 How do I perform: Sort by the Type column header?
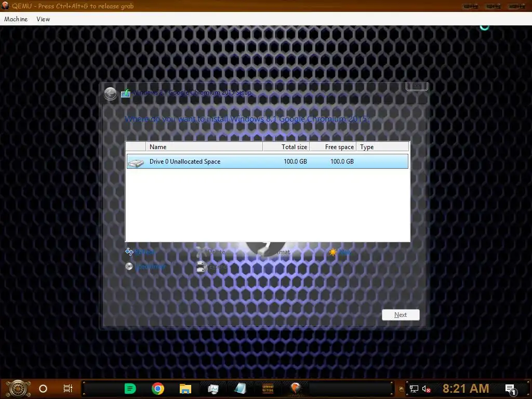pyautogui.click(x=382, y=147)
